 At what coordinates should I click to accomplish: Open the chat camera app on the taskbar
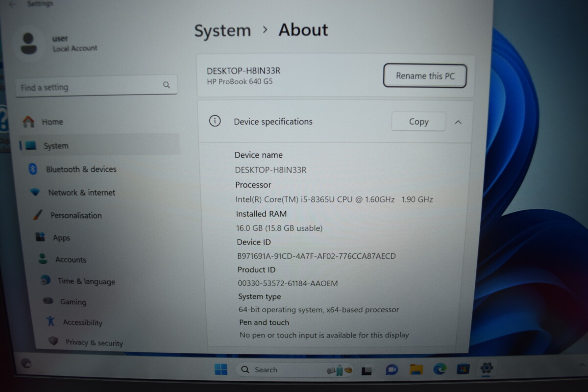point(392,370)
